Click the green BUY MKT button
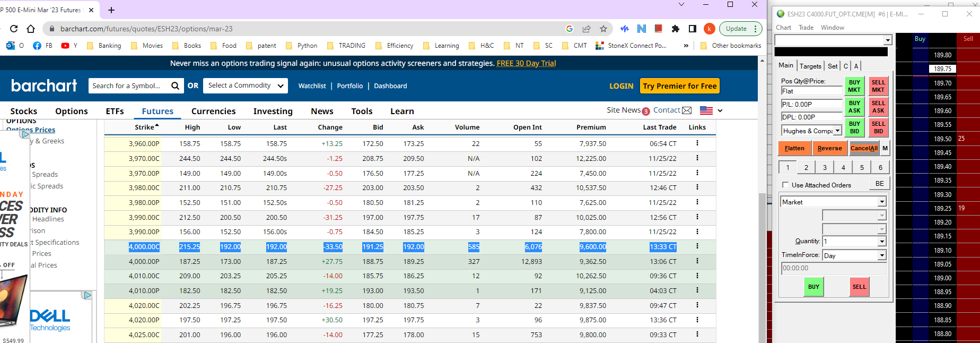 854,86
